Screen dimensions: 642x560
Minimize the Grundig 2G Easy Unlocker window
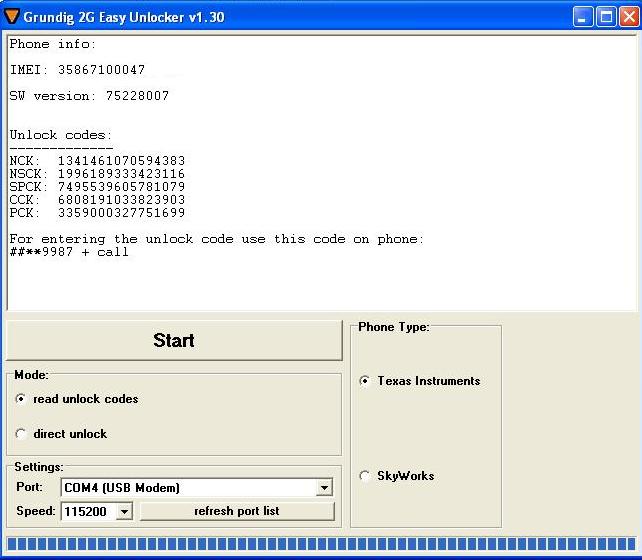tap(583, 17)
